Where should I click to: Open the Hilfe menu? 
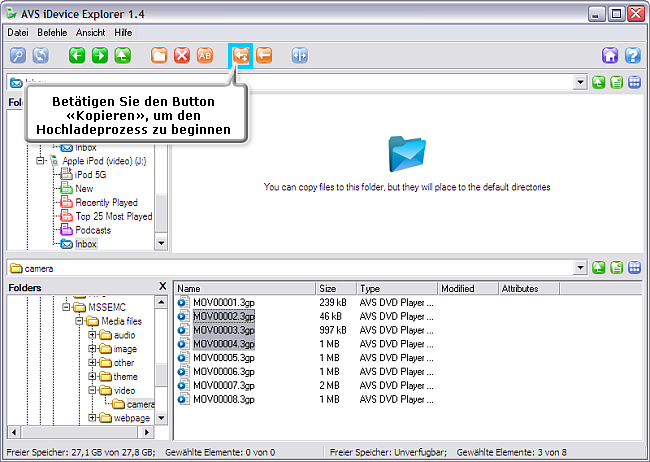123,32
